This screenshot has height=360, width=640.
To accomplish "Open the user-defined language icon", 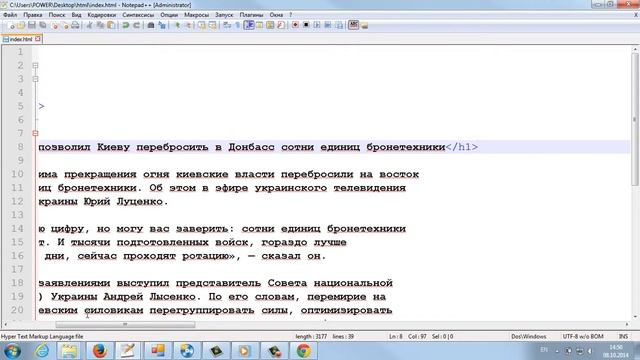I will point(259,25).
